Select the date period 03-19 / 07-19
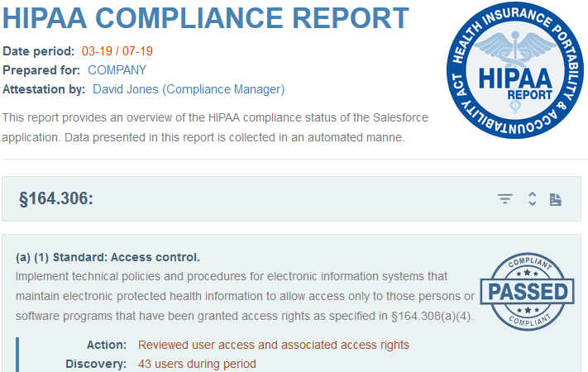588x372 pixels. [117, 51]
